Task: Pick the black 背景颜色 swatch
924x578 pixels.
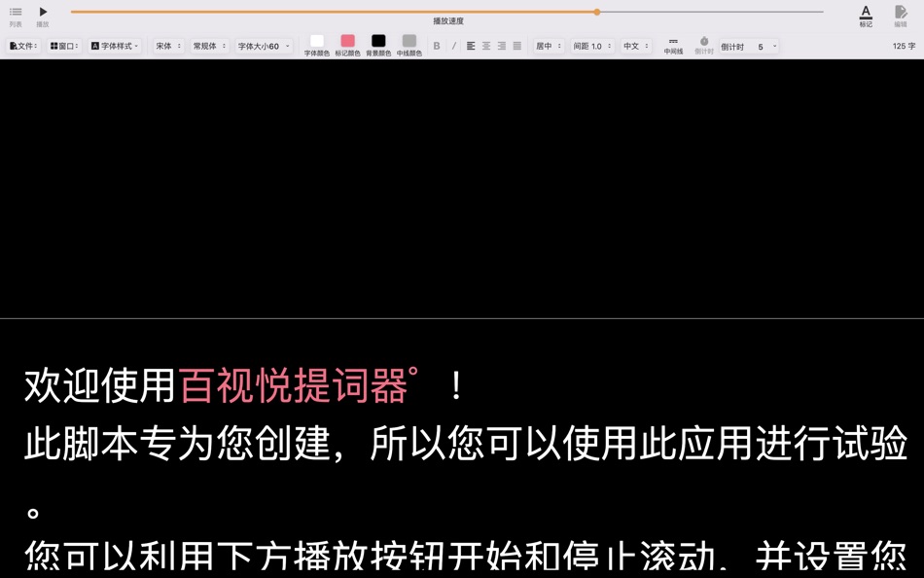Action: tap(378, 41)
